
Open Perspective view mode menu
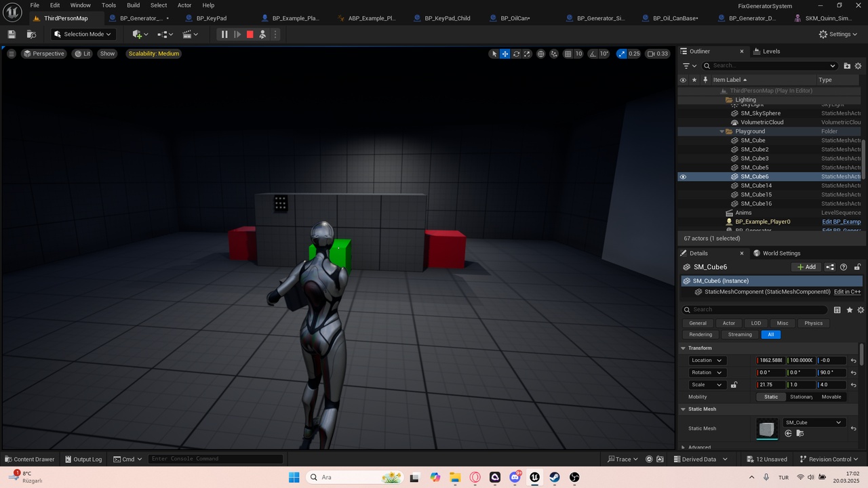point(44,54)
